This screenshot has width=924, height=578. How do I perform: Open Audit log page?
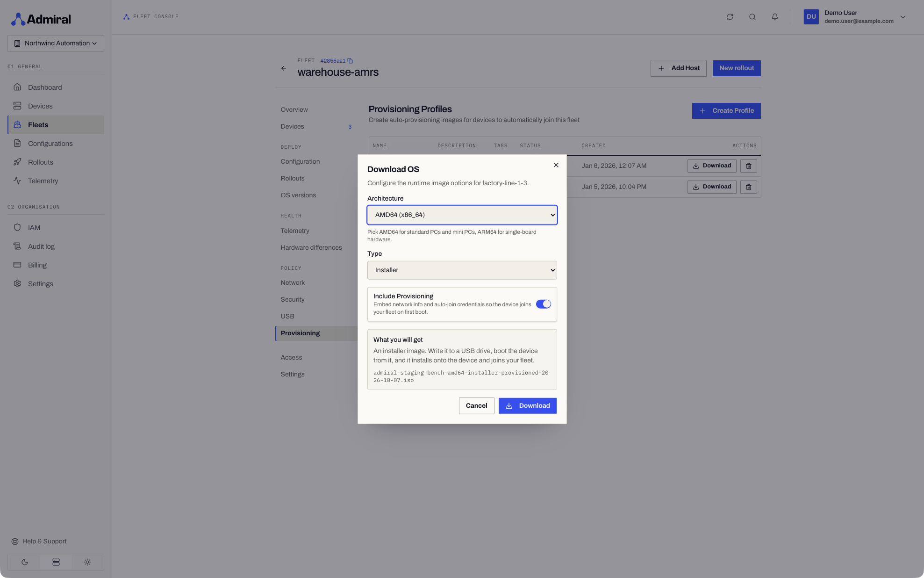coord(56,246)
